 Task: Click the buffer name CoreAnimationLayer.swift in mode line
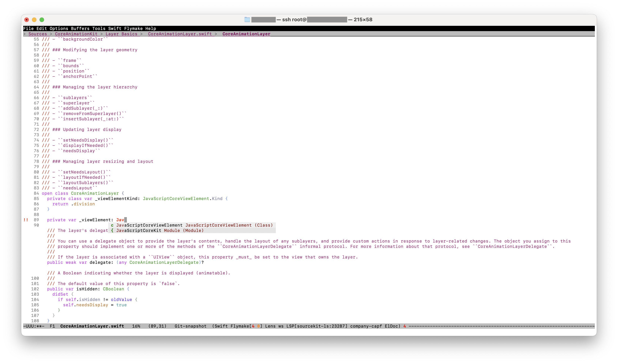coord(92,326)
